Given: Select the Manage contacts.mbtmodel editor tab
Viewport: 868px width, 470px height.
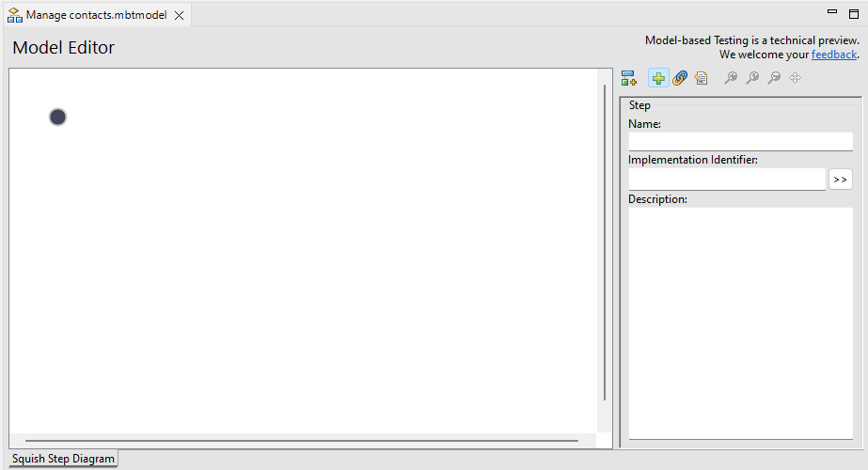Looking at the screenshot, I should pos(95,15).
